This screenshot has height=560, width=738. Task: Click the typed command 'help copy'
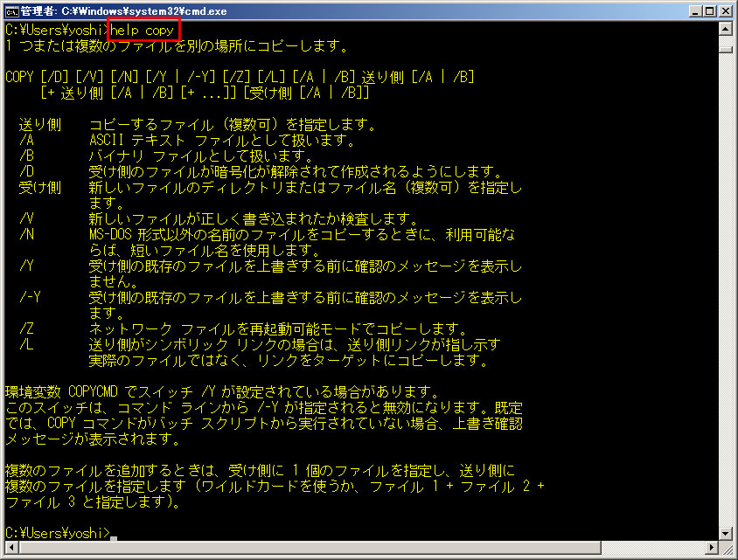coord(143,31)
